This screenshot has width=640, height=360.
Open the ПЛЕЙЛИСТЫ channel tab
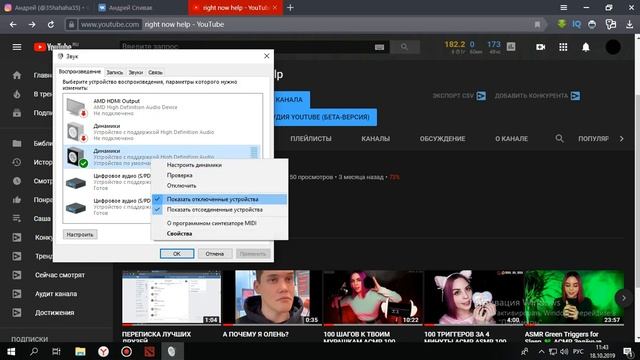point(311,139)
